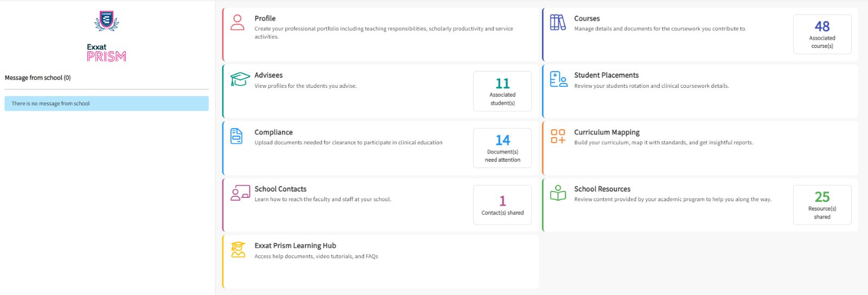Select the Student Placements heading
The height and width of the screenshot is (295, 868).
click(606, 75)
